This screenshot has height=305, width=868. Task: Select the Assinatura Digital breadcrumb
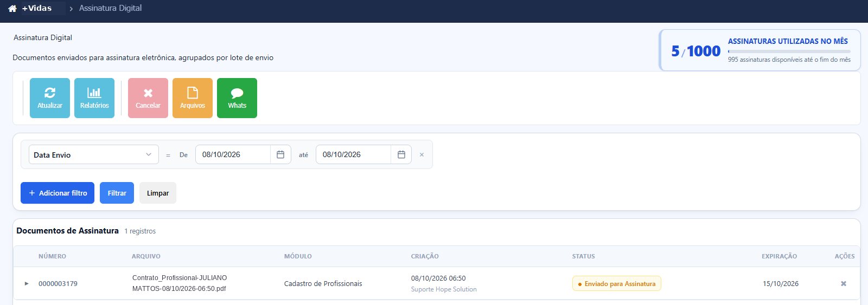click(110, 8)
